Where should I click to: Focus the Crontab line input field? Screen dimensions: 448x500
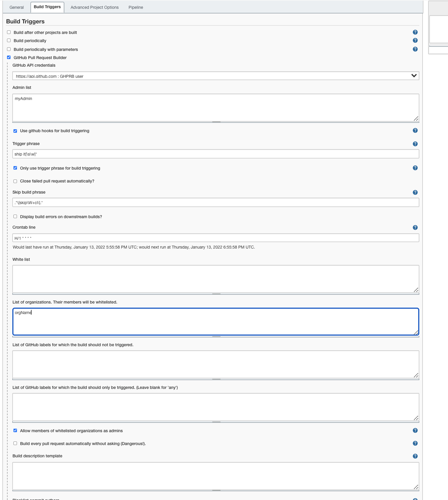216,238
